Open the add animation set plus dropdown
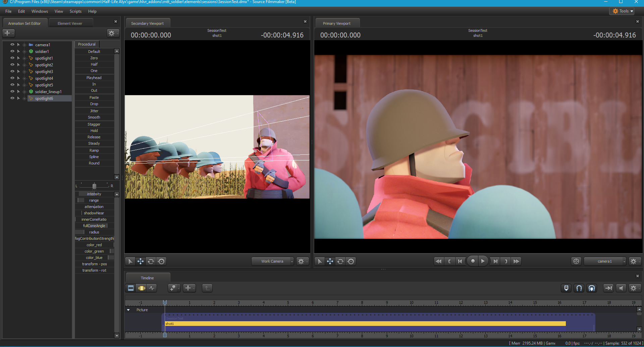The image size is (644, 347). coord(8,33)
